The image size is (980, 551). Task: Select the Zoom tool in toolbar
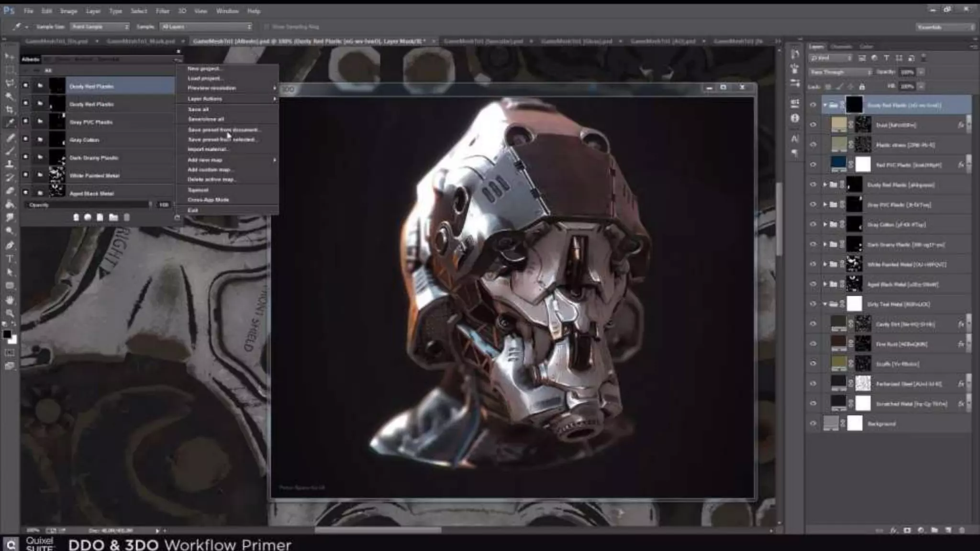click(9, 313)
